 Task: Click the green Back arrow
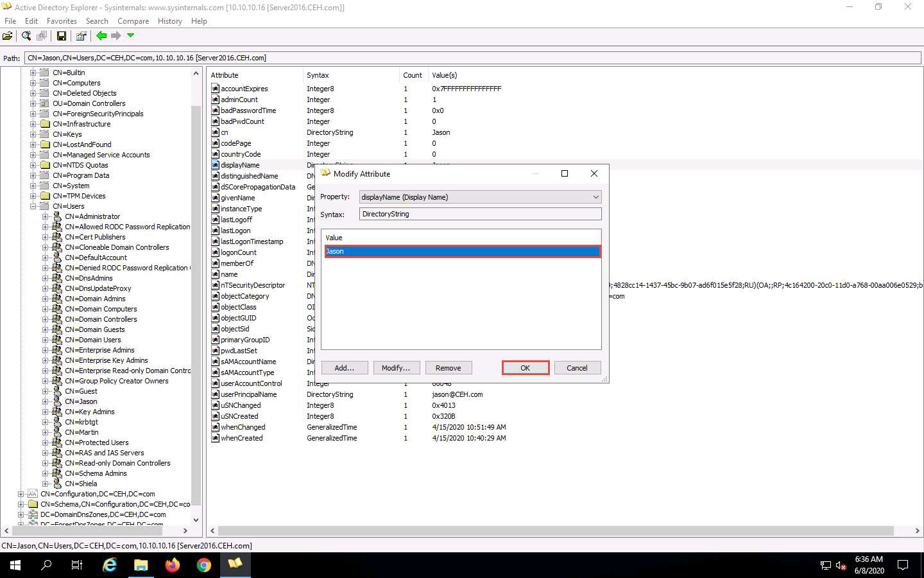point(101,36)
